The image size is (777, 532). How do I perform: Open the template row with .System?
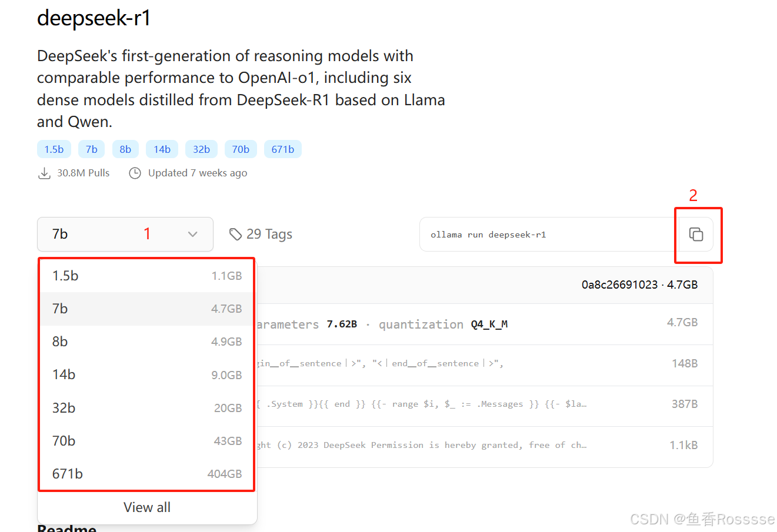click(485, 406)
